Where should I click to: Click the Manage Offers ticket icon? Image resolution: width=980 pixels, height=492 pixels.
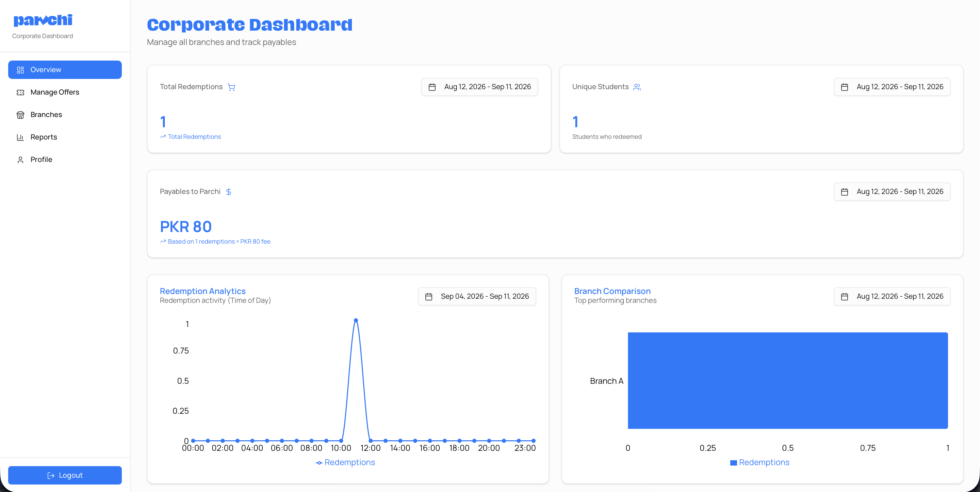[x=20, y=93]
